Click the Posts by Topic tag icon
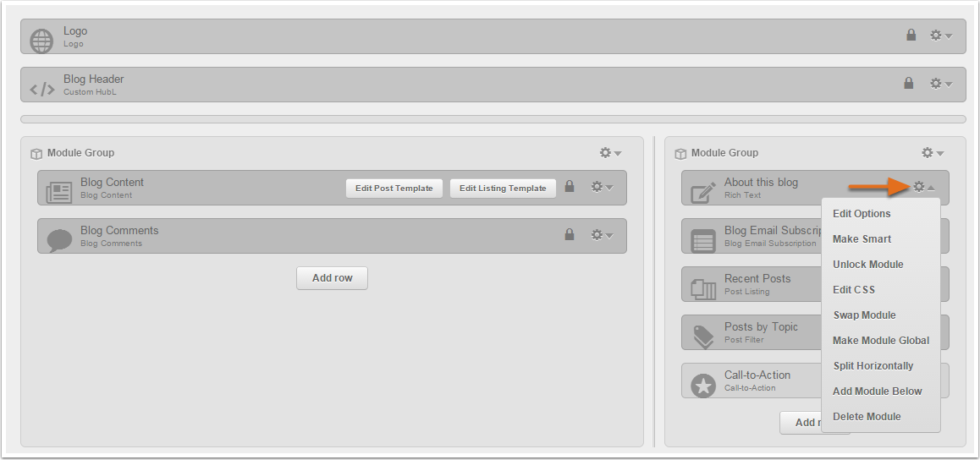980x460 pixels. pos(703,337)
